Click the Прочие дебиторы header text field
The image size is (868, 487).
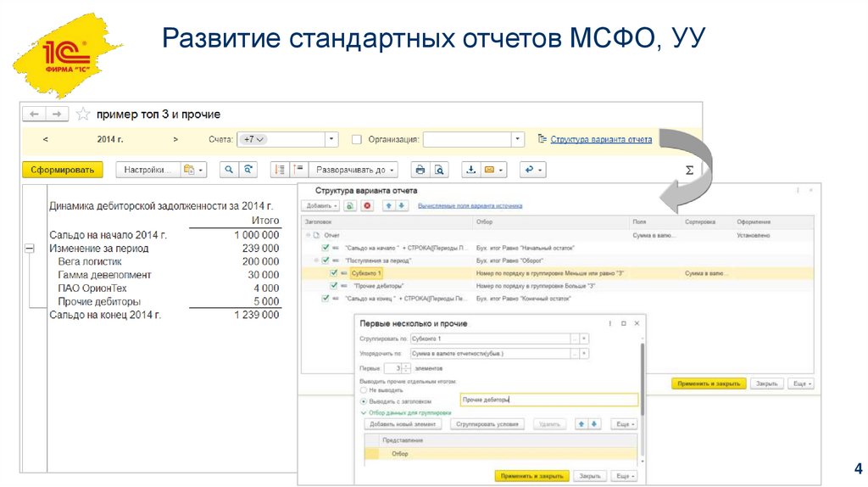point(548,400)
